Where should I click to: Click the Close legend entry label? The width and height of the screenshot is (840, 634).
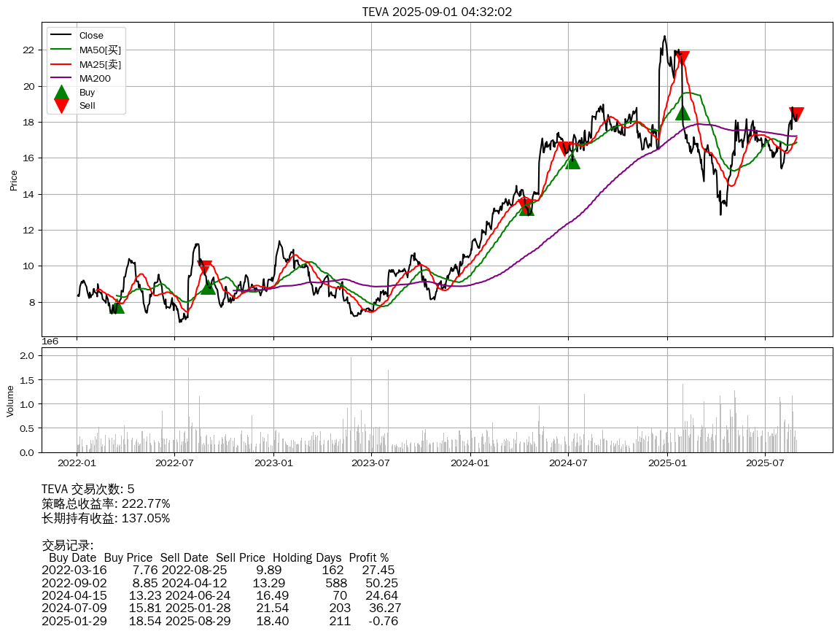(91, 36)
